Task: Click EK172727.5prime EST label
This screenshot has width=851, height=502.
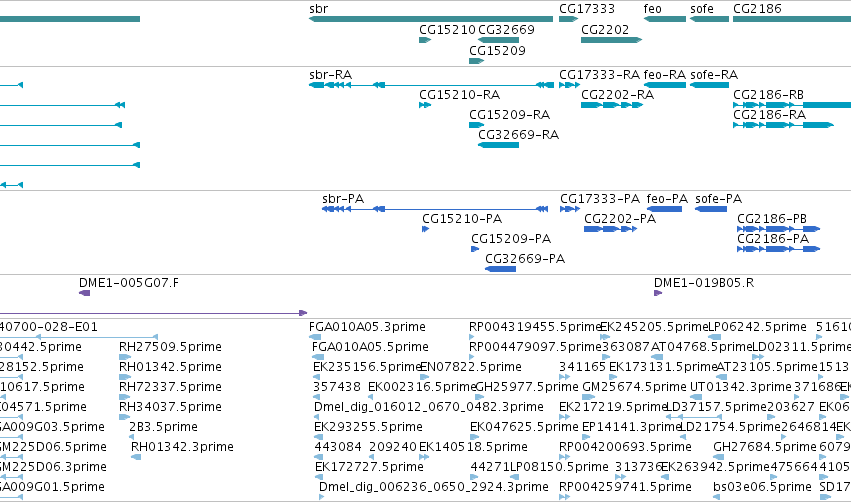Action: point(369,467)
